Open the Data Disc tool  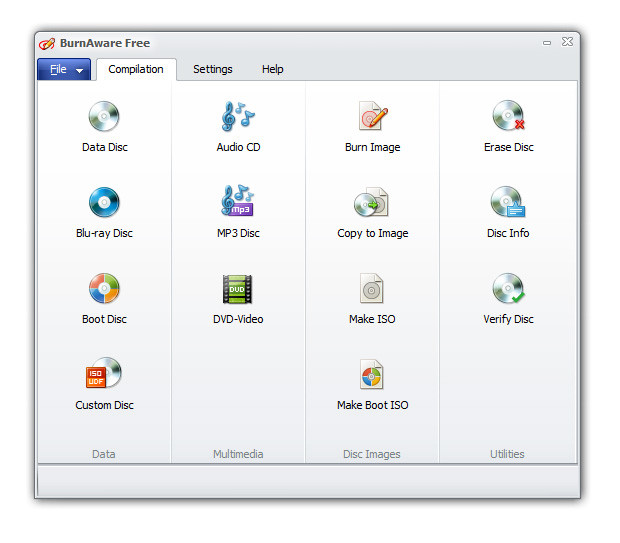(104, 116)
